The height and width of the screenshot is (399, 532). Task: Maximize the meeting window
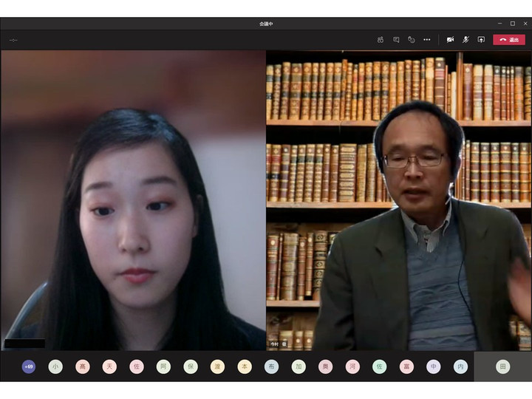click(513, 24)
